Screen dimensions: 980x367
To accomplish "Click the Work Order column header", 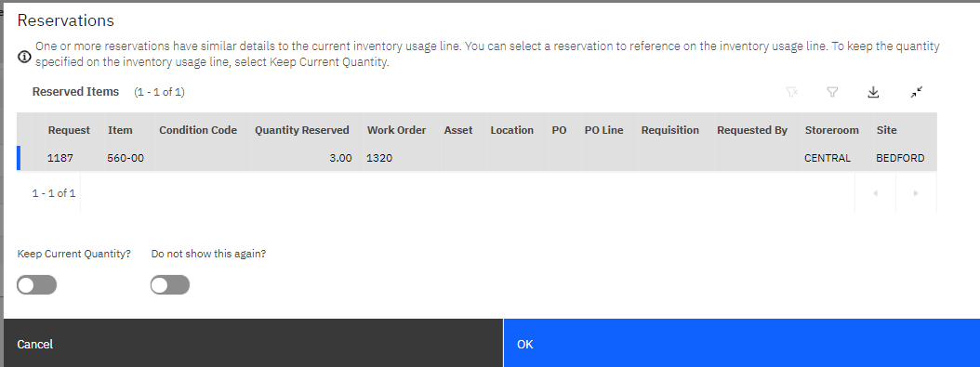I will pyautogui.click(x=396, y=130).
